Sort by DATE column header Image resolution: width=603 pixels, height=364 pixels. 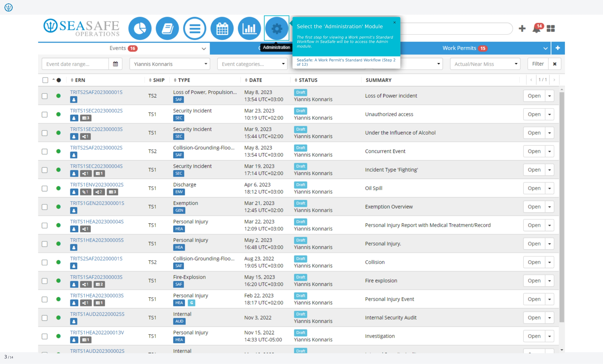253,80
